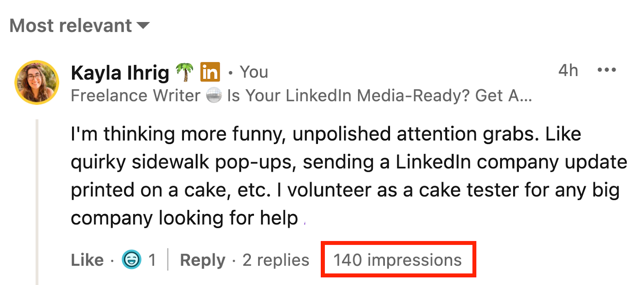
Task: Open the comment options menu via ellipsis icon
Action: pos(607,70)
